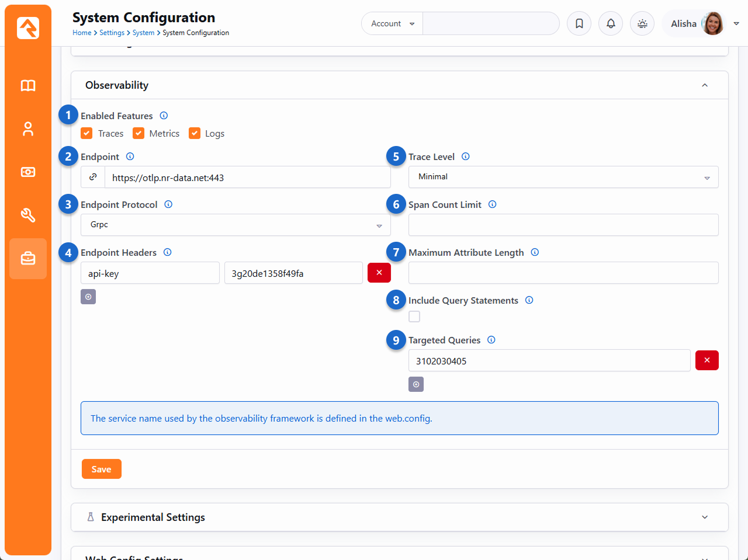Viewport: 748px width, 560px height.
Task: Open the book icon in the sidebar
Action: coord(28,86)
